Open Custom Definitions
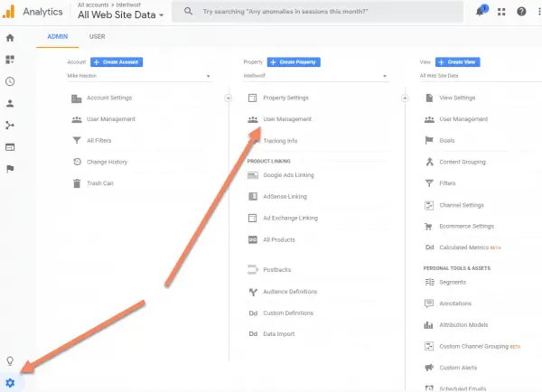Image resolution: width=542 pixels, height=392 pixels. [288, 313]
